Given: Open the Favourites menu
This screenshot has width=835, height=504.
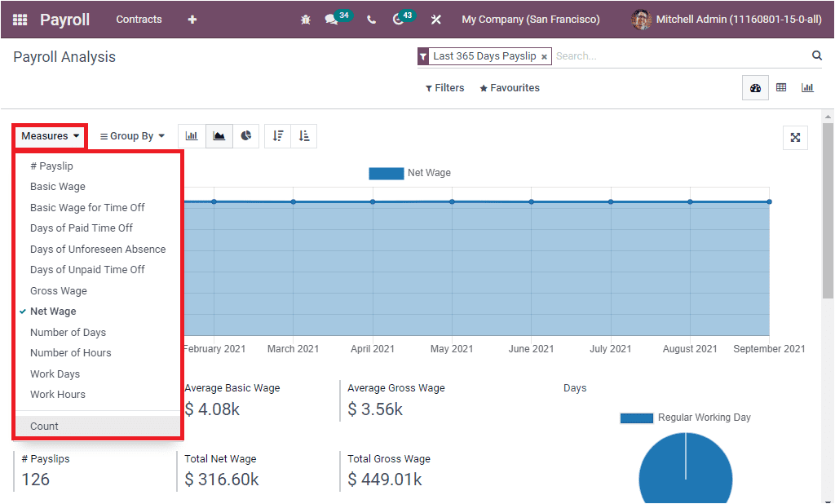Looking at the screenshot, I should 509,87.
